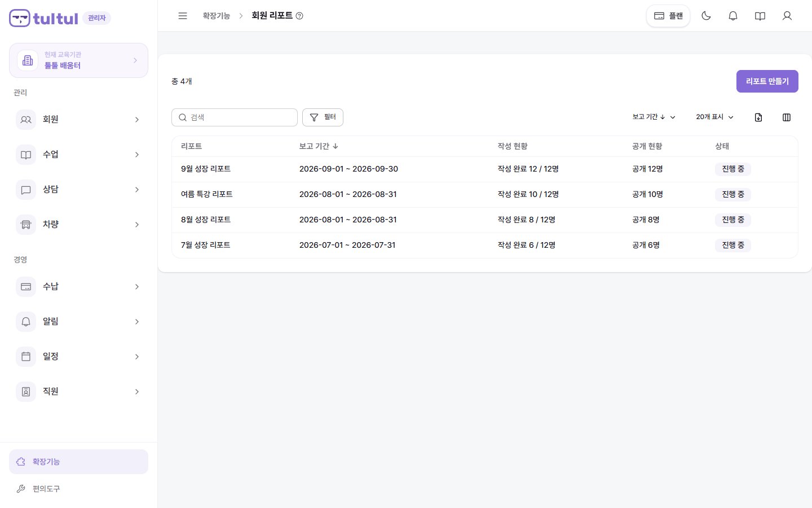Open the 20개 표시 page size dropdown
This screenshot has width=812, height=508.
(x=715, y=117)
